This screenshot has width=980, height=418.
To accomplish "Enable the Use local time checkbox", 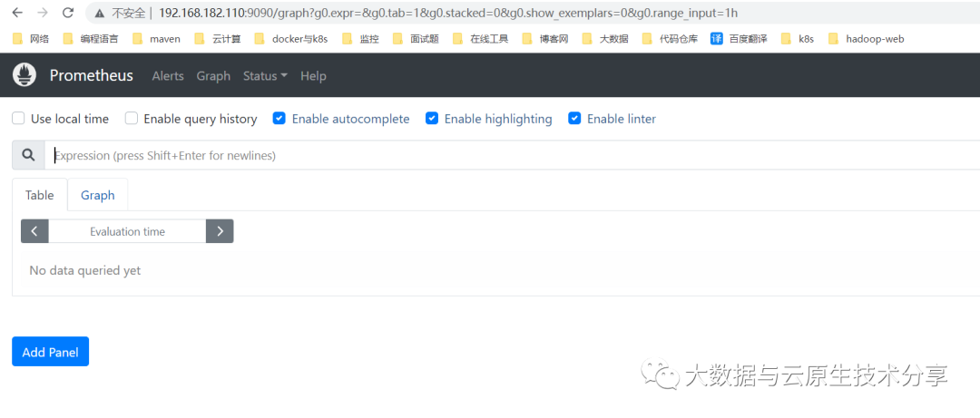I will (19, 119).
